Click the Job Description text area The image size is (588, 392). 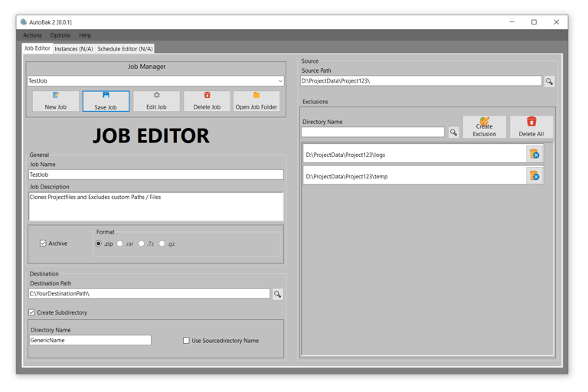tap(156, 206)
